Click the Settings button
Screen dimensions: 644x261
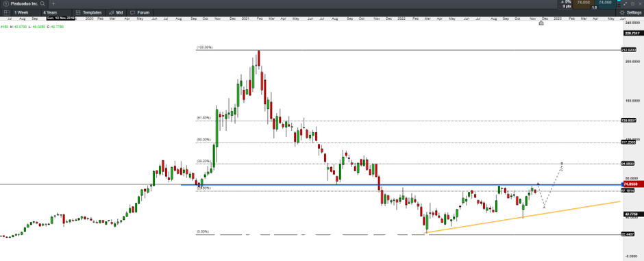pyautogui.click(x=630, y=13)
